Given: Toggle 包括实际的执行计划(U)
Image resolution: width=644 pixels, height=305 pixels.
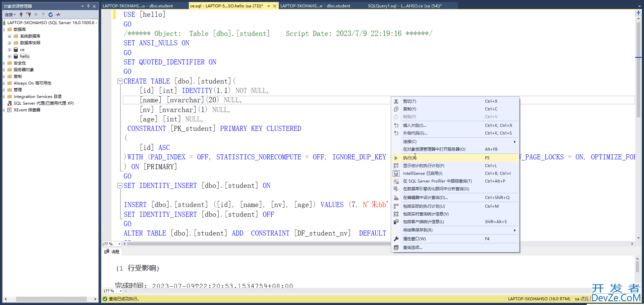Looking at the screenshot, I should (455, 206).
